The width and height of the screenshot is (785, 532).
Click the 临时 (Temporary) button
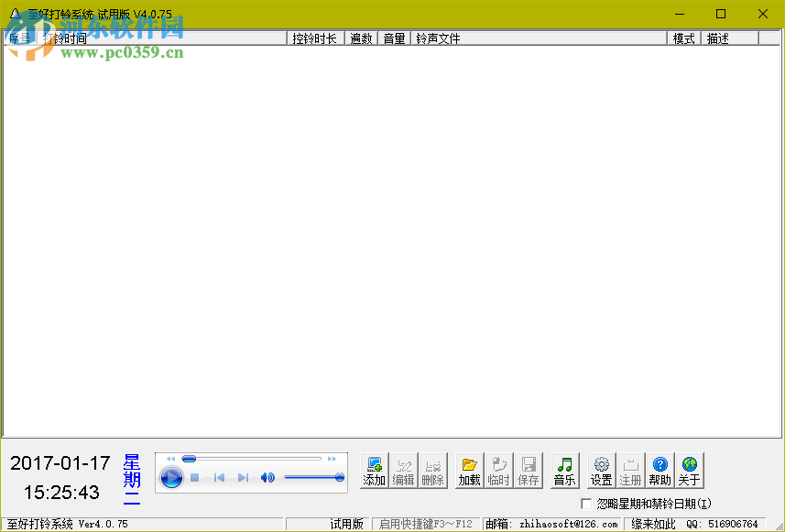[x=498, y=471]
